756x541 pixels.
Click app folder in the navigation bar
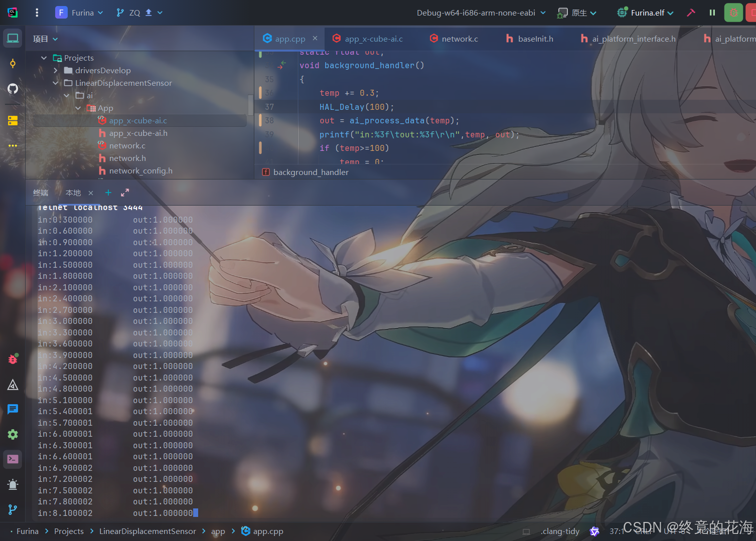[218, 531]
